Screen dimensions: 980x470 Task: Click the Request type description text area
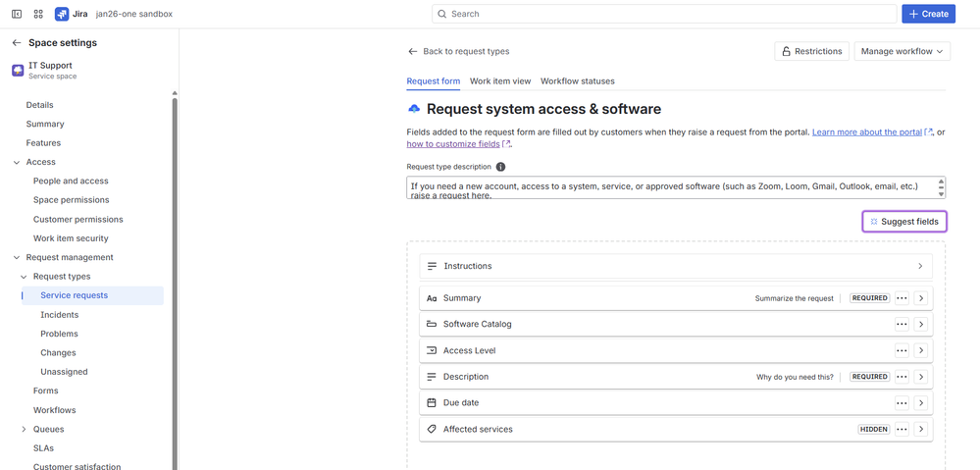pyautogui.click(x=676, y=187)
